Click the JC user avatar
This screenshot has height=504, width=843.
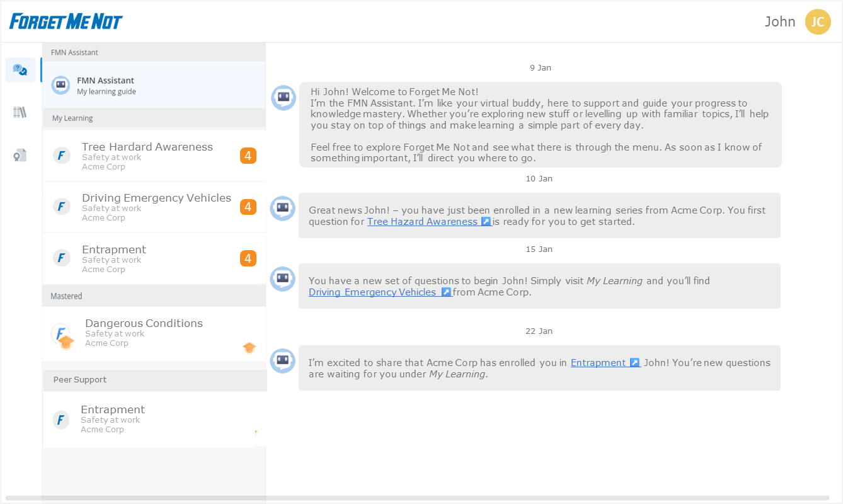click(x=817, y=22)
